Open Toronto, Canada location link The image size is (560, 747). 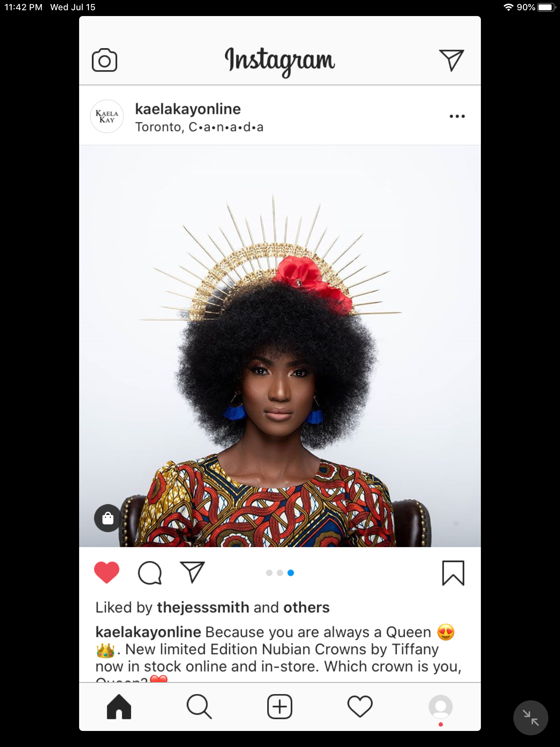point(199,127)
